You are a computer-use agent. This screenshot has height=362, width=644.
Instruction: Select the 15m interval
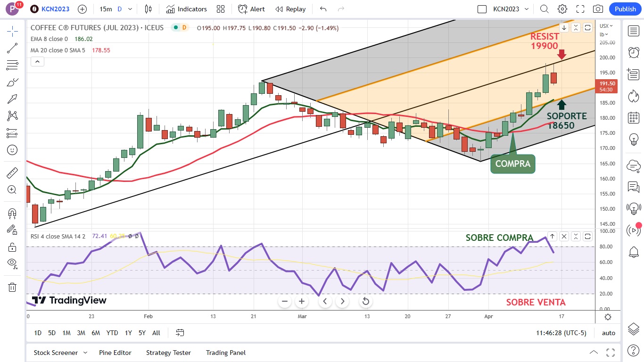106,9
